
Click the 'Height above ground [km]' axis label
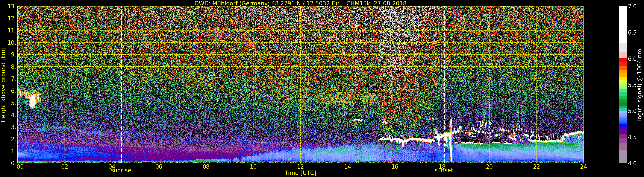point(3,85)
